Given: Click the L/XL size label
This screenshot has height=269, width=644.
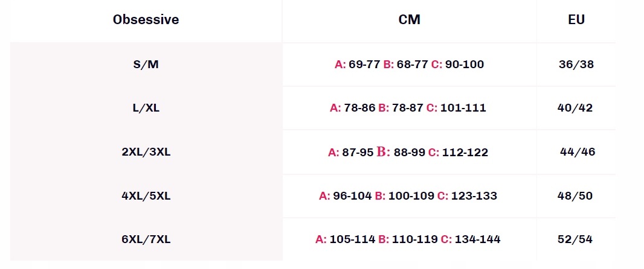Looking at the screenshot, I should [x=146, y=109].
